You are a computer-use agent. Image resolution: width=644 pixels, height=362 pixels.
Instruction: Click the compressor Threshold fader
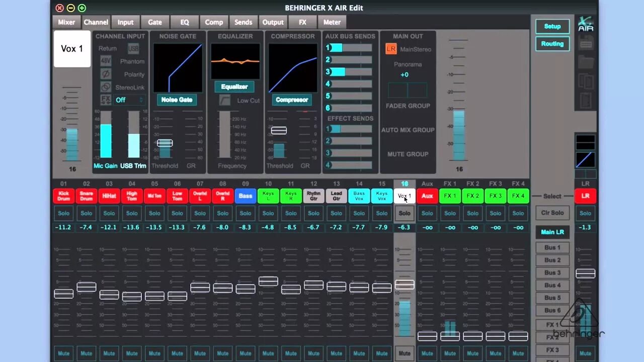(279, 131)
